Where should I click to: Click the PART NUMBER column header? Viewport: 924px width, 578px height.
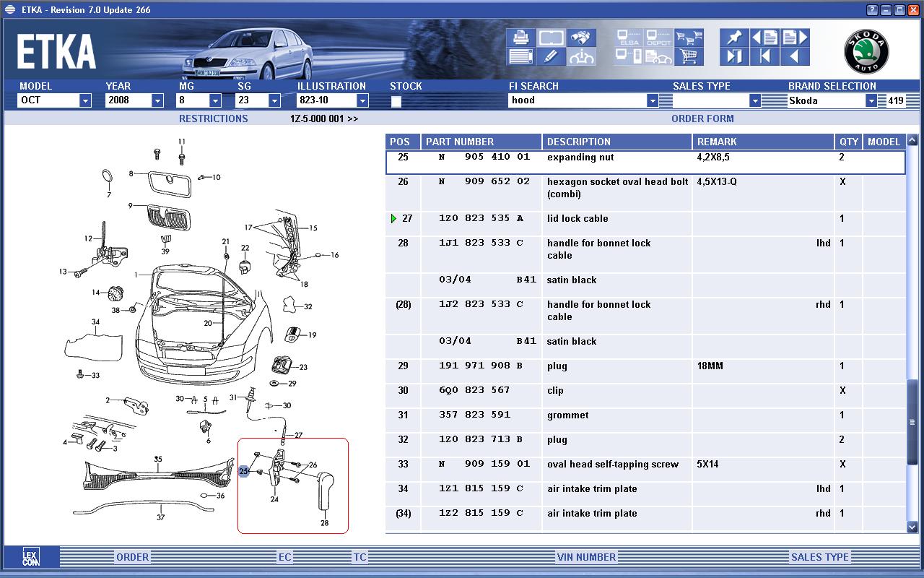[x=481, y=142]
